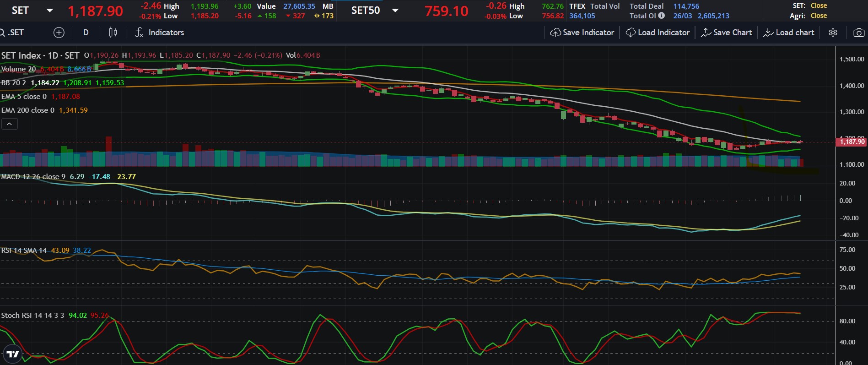Take a chart snapshot with camera icon
This screenshot has width=868, height=365.
coord(859,33)
